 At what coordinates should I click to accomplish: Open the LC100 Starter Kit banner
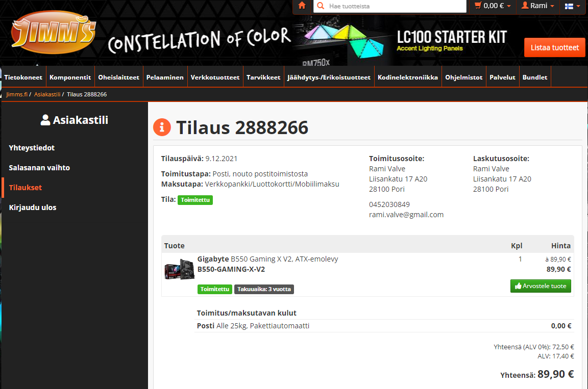[451, 40]
